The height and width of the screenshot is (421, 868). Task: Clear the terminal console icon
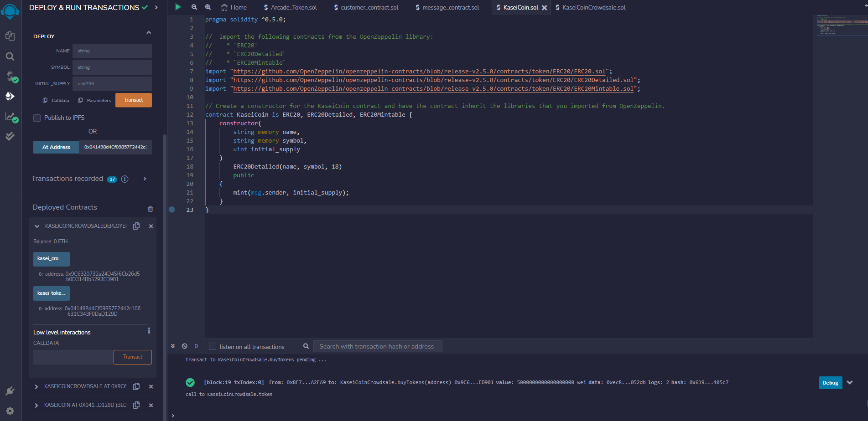click(x=185, y=346)
